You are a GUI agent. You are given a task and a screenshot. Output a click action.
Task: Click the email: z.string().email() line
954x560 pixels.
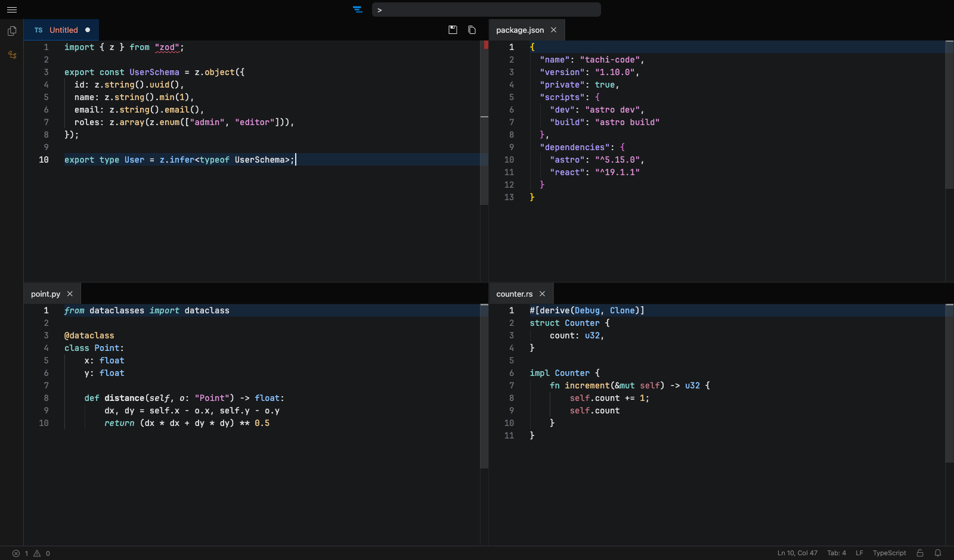pyautogui.click(x=140, y=110)
